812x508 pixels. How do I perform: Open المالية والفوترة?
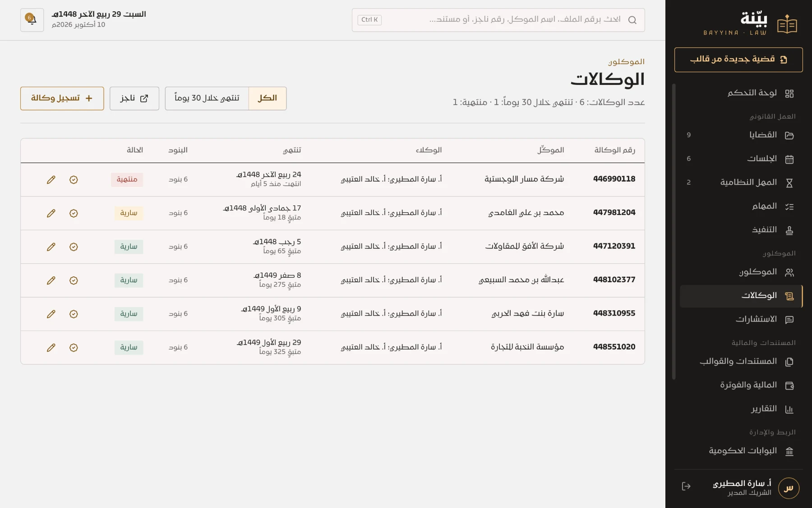(741, 385)
